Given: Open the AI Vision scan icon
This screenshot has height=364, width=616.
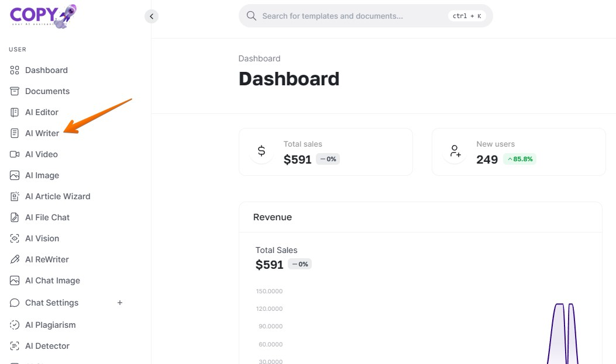Looking at the screenshot, I should (x=15, y=238).
